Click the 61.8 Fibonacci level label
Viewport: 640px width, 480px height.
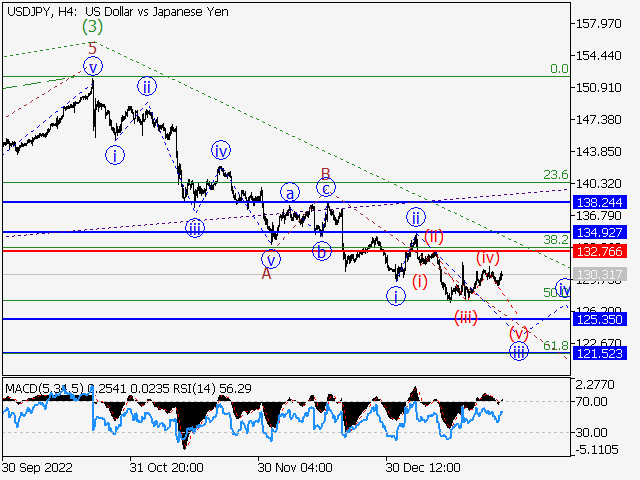[556, 345]
